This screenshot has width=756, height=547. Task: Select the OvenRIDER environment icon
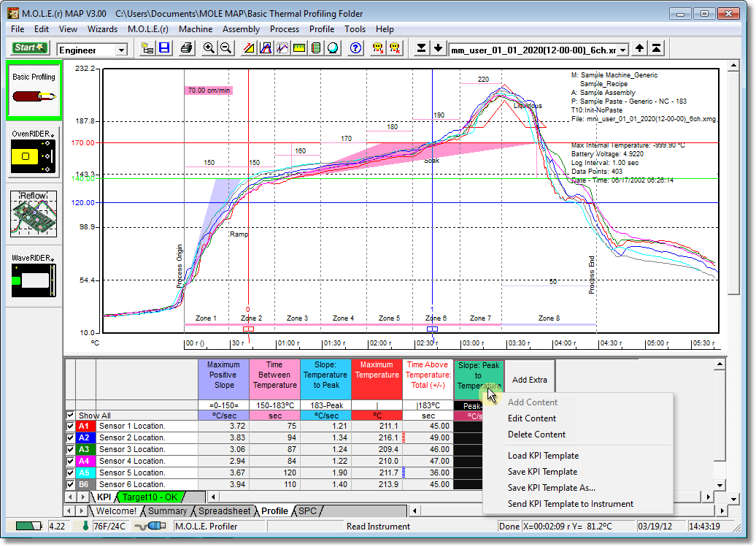(34, 153)
